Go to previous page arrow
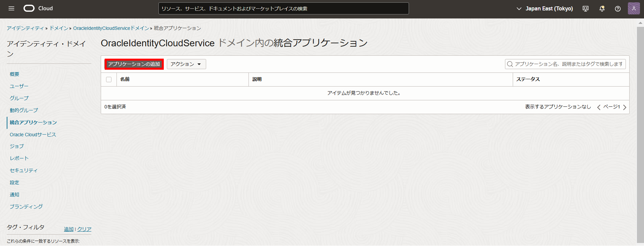The width and height of the screenshot is (644, 246). pyautogui.click(x=599, y=107)
